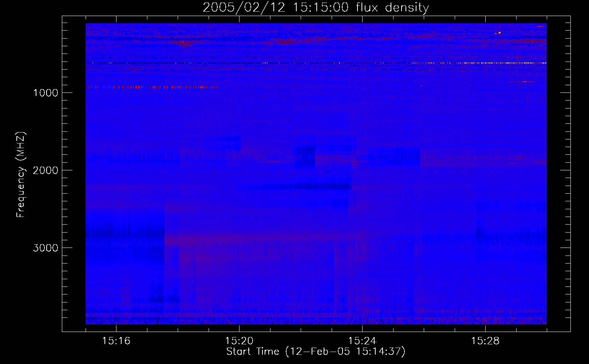Click the 2000 frequency tick label
The image size is (589, 364).
click(x=46, y=170)
